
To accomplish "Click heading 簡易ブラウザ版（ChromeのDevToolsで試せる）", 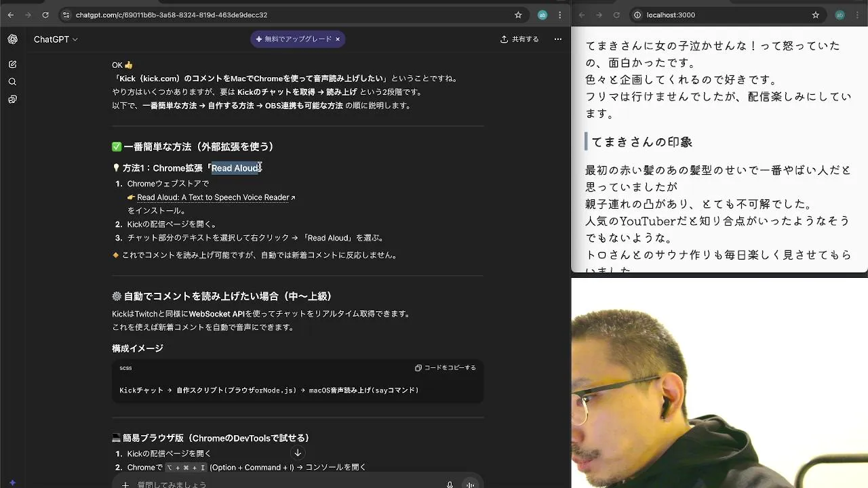I will pos(211,438).
